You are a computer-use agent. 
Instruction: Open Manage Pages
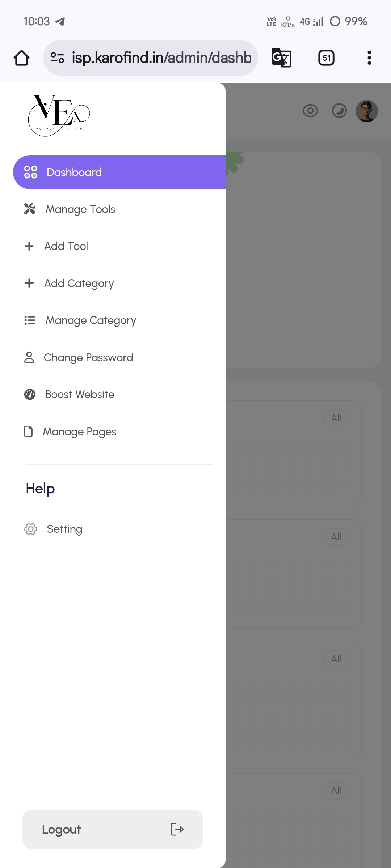(x=79, y=432)
